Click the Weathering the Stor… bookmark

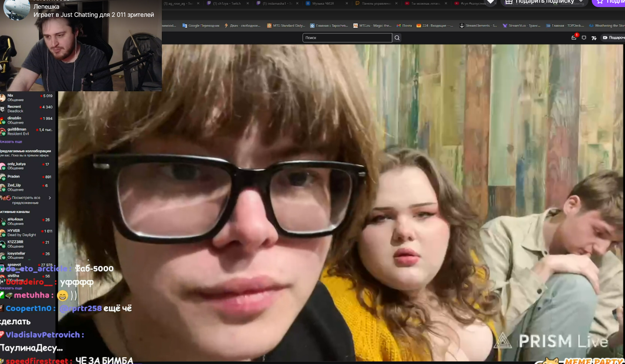[607, 25]
